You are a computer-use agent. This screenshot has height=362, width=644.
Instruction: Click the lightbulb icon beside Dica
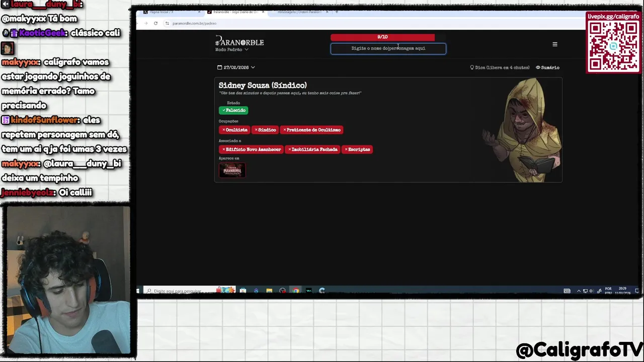coord(472,67)
